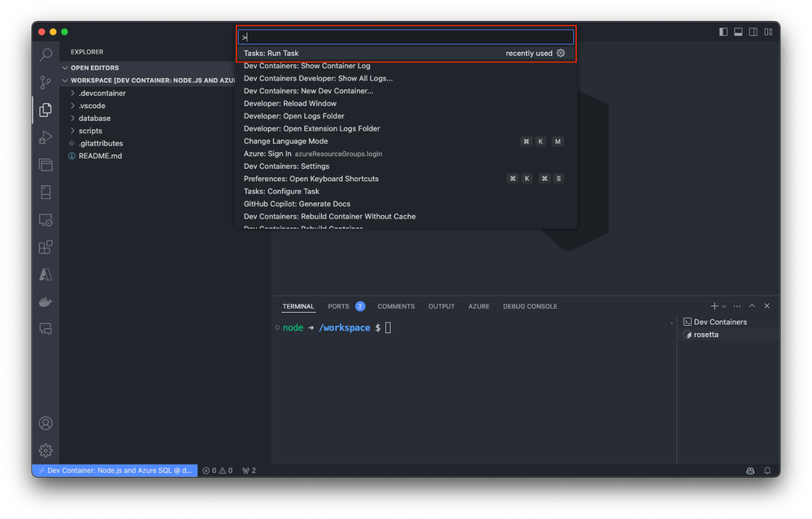Toggle secondary side bar layout icon

(753, 32)
